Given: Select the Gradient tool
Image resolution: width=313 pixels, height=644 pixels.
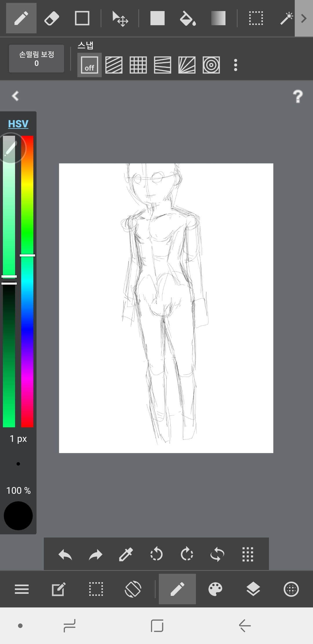Looking at the screenshot, I should tap(218, 18).
